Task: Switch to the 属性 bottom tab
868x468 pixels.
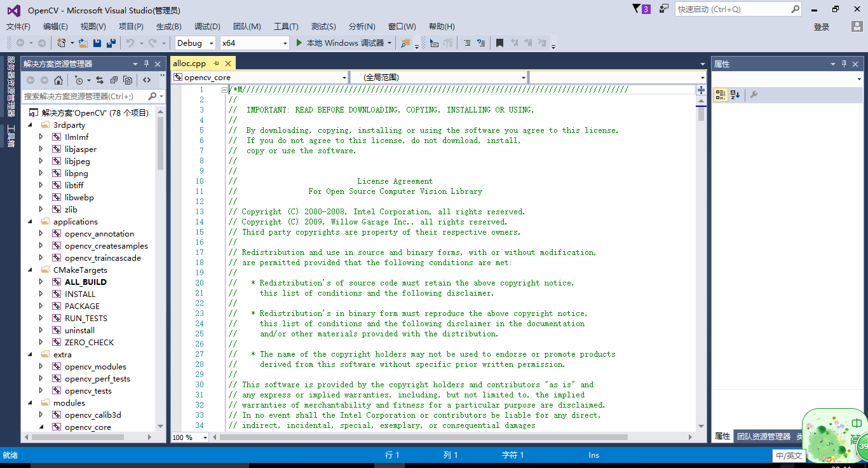Action: 722,436
